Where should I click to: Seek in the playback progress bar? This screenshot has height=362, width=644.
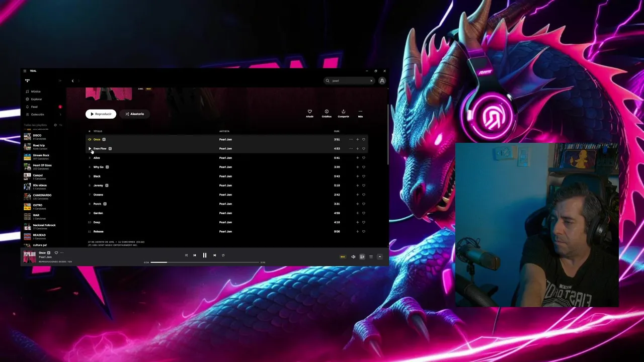(205, 262)
